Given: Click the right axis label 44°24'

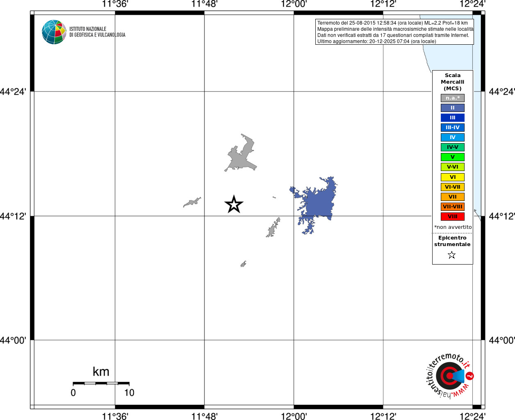Looking at the screenshot, I should pos(502,91).
